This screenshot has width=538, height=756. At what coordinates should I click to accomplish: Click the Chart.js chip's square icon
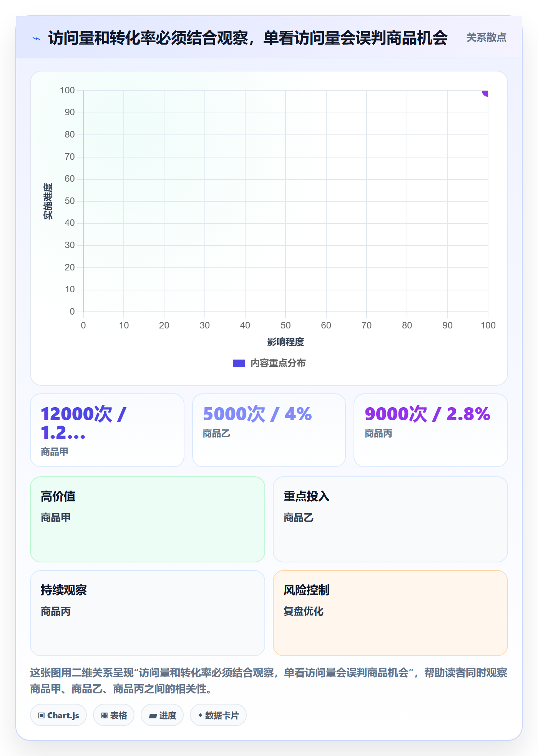(x=42, y=715)
